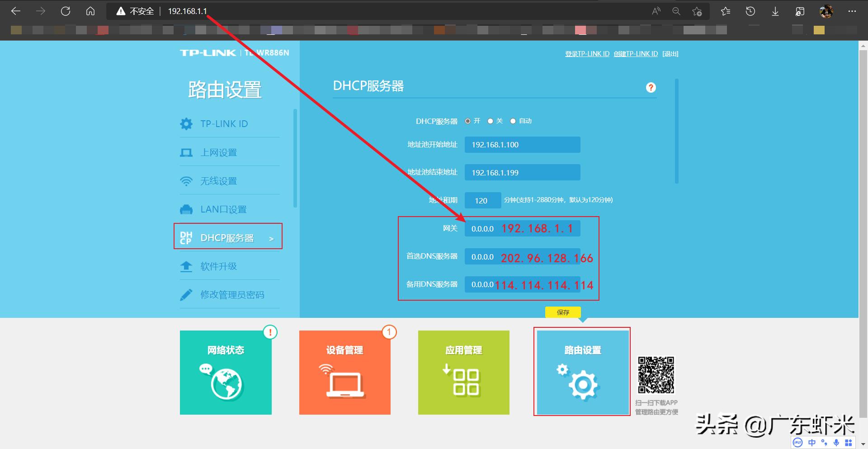Screen dimensions: 868x449
Task: Click the lease time 120 input field
Action: pos(482,200)
